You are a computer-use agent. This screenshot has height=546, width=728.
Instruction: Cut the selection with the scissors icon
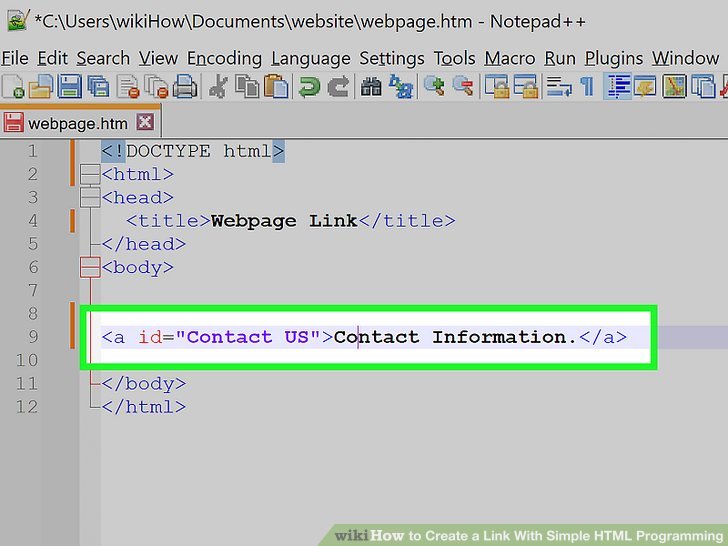click(218, 87)
